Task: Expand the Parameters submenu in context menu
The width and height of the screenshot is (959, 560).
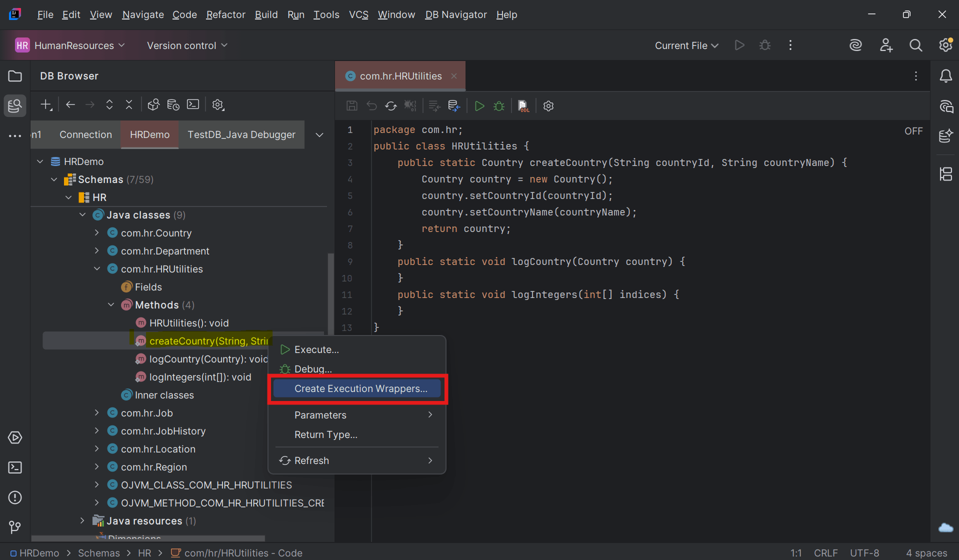Action: (320, 414)
